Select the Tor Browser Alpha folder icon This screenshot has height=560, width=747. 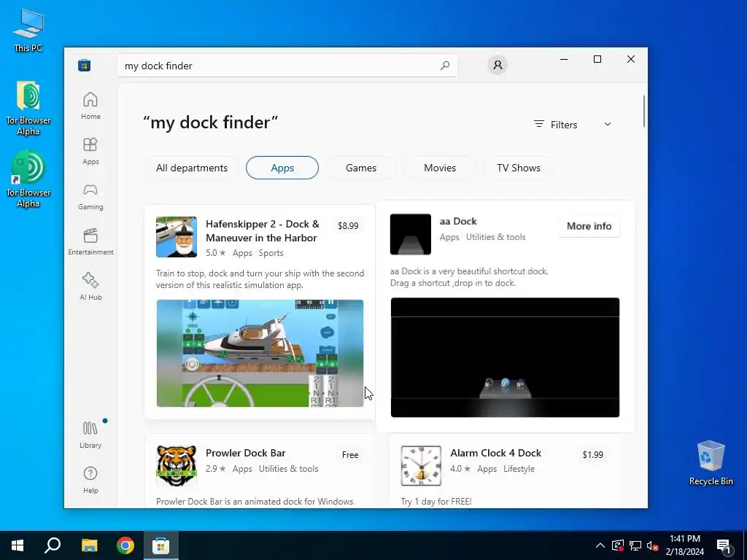point(28,109)
